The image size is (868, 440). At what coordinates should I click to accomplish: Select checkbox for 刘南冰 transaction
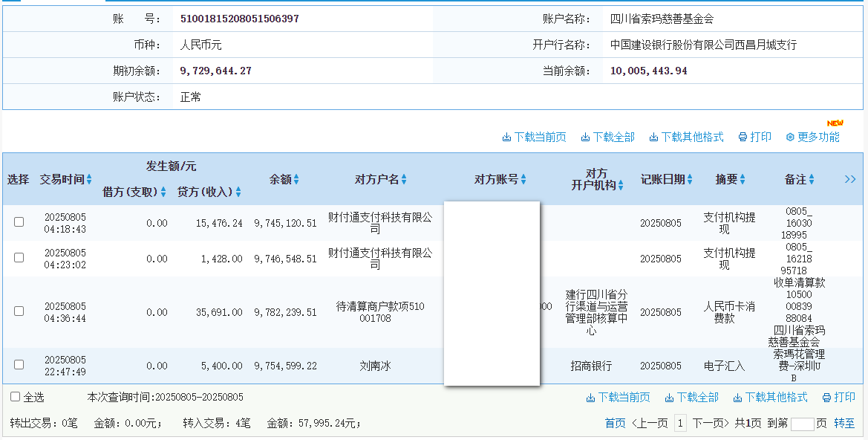pos(19,365)
